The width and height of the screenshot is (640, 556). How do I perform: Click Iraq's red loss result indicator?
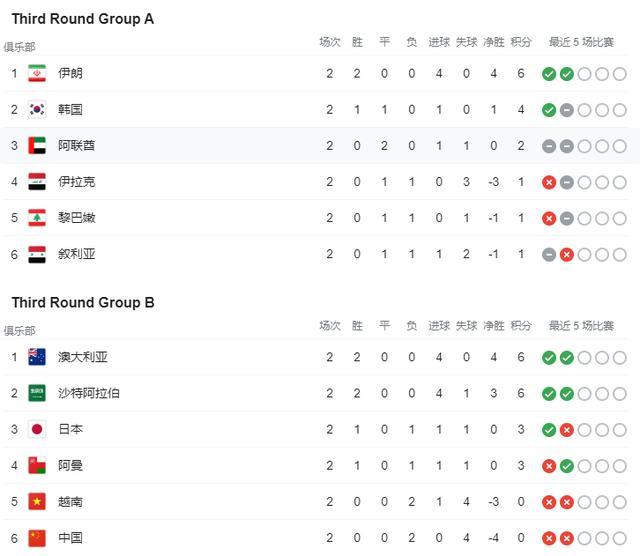549,182
